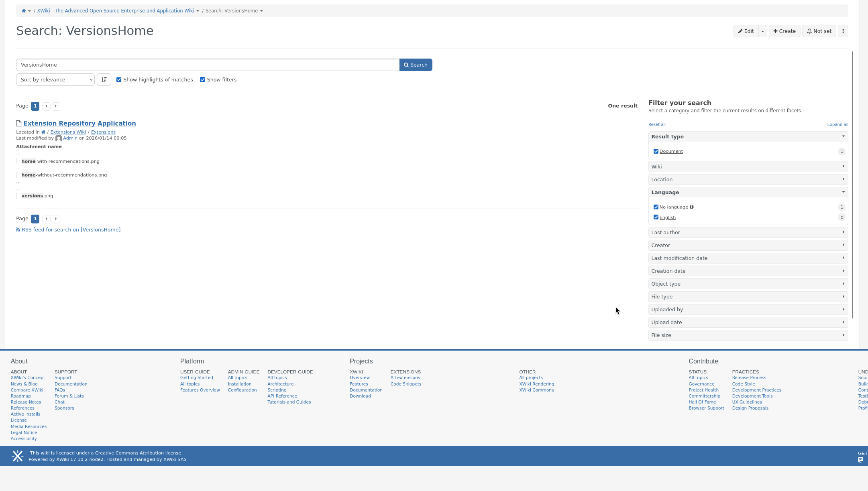Click the Expand all filters link
Image resolution: width=868 pixels, height=491 pixels.
(x=837, y=124)
